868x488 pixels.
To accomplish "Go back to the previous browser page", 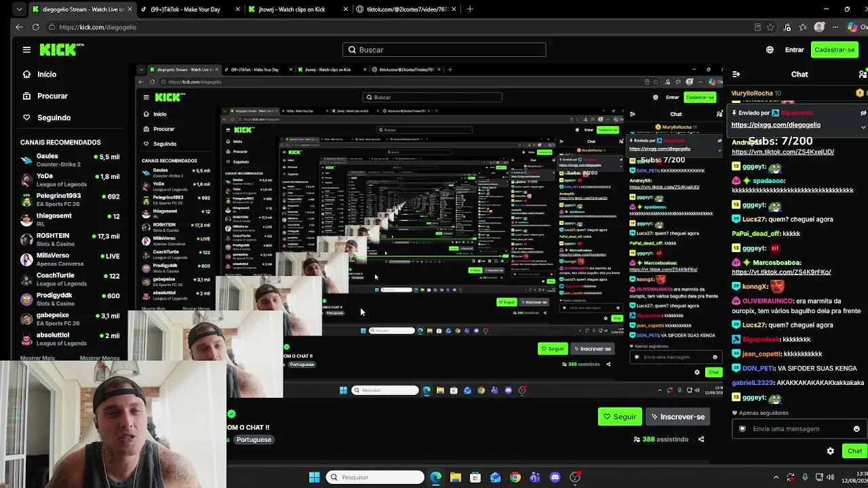I will pos(18,27).
